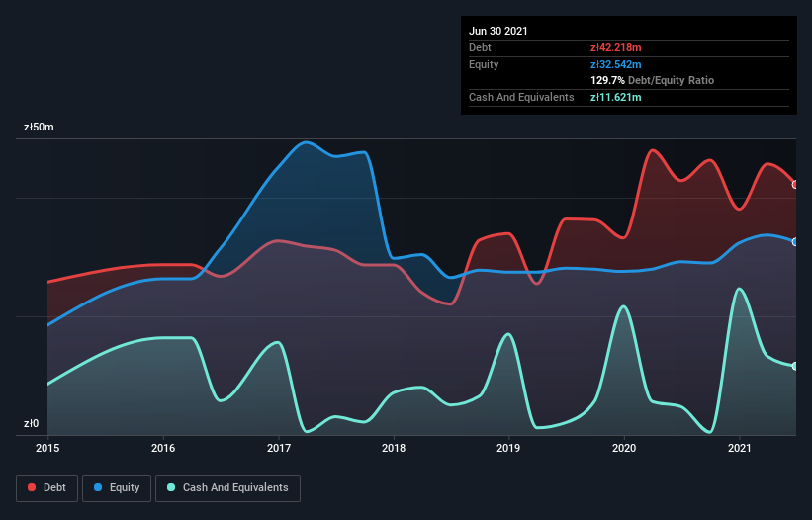812x520 pixels.
Task: Click the red Debt endpoint marker
Action: (x=795, y=185)
